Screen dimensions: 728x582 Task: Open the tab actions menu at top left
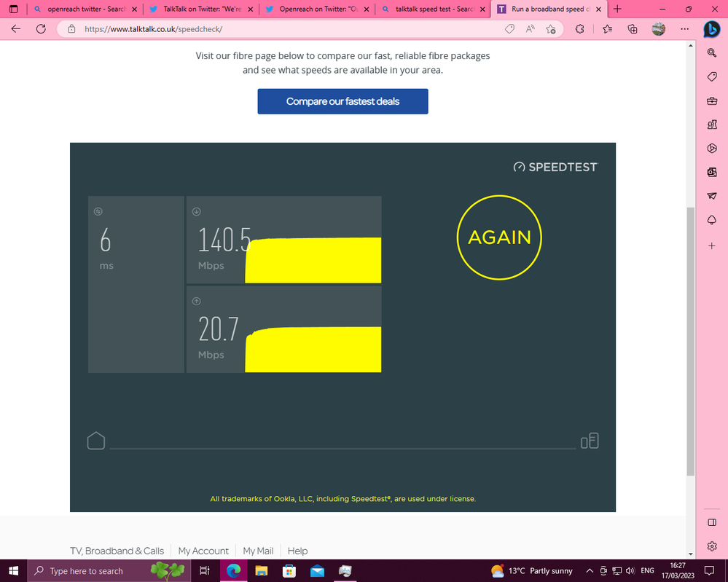tap(13, 9)
